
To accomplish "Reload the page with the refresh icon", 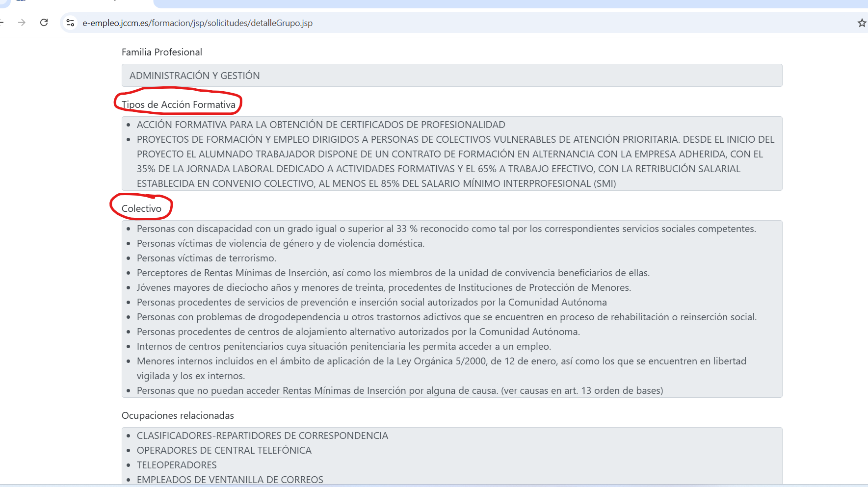I will click(x=44, y=23).
